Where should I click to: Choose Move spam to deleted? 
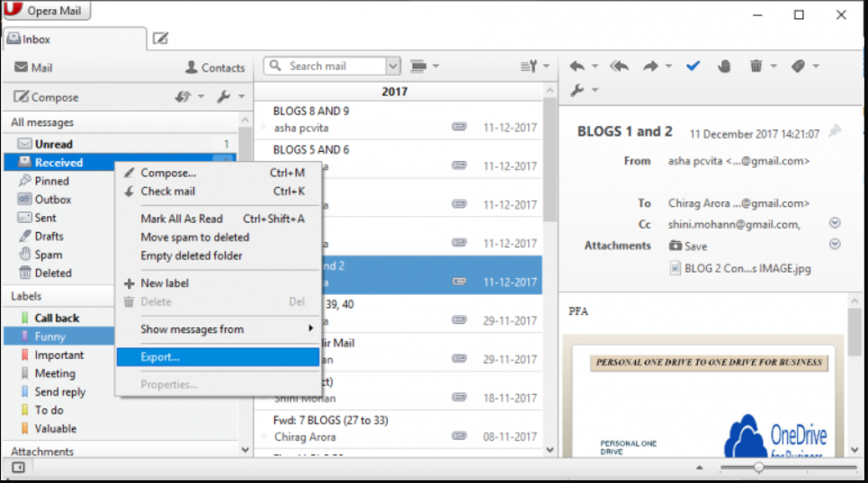pyautogui.click(x=218, y=237)
